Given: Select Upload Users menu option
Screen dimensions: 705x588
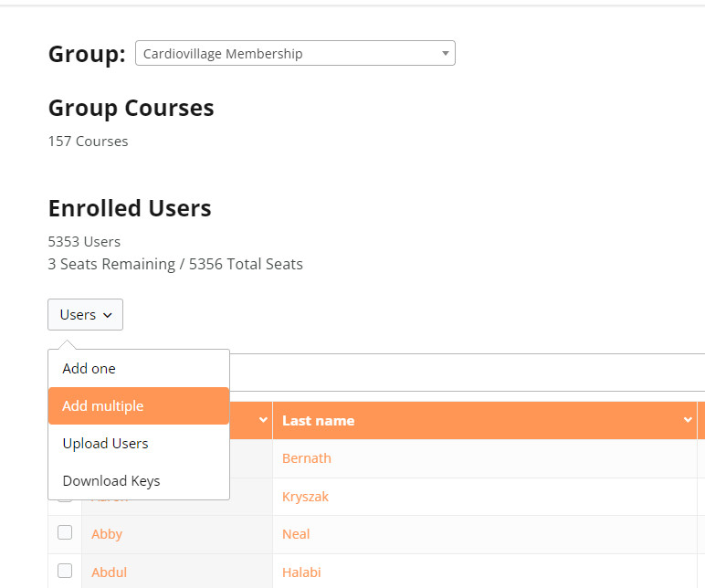Looking at the screenshot, I should coord(139,443).
